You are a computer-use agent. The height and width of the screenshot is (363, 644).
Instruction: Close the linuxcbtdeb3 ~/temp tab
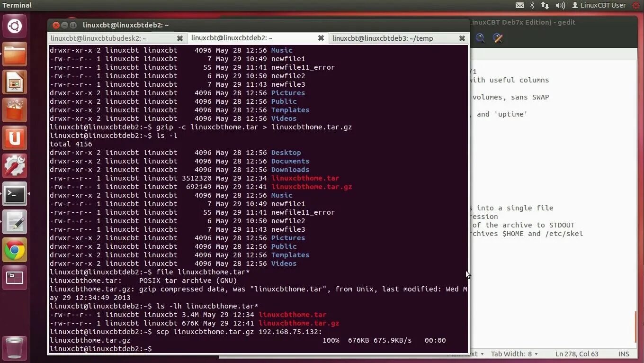tap(462, 38)
